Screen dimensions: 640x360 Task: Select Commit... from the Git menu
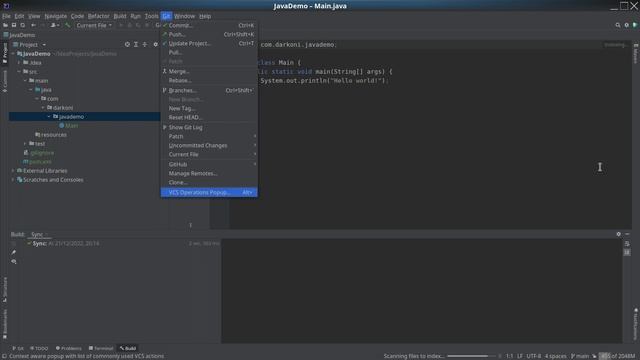[209, 25]
